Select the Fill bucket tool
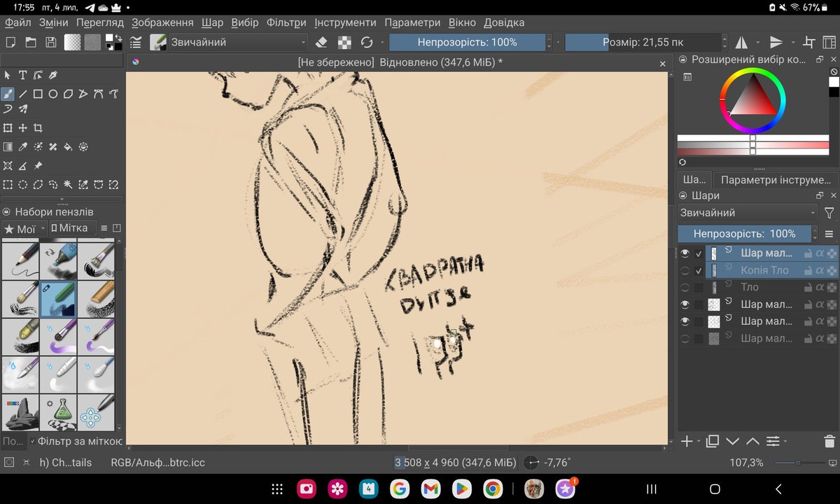This screenshot has width=840, height=504. click(68, 147)
